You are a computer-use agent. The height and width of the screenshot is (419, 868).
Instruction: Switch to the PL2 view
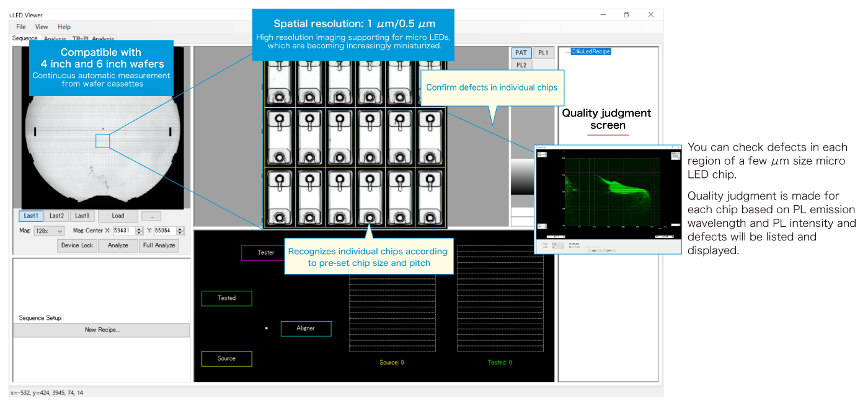coord(521,64)
